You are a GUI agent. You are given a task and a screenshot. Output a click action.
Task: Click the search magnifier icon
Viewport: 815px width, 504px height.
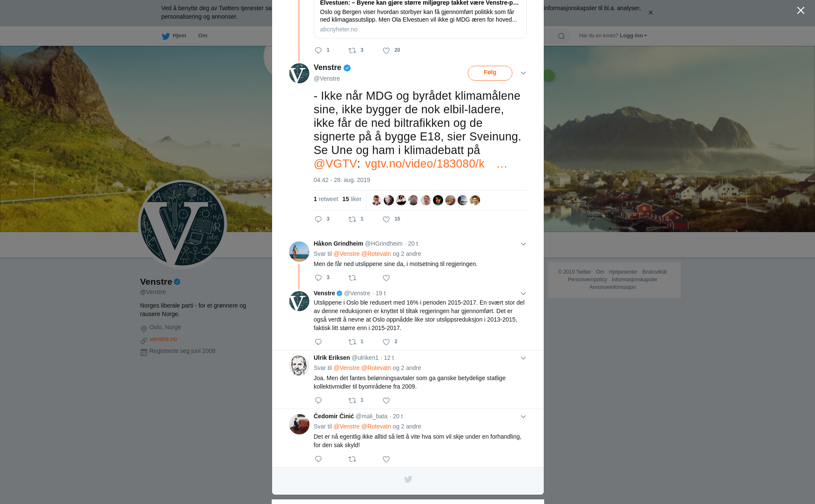562,36
